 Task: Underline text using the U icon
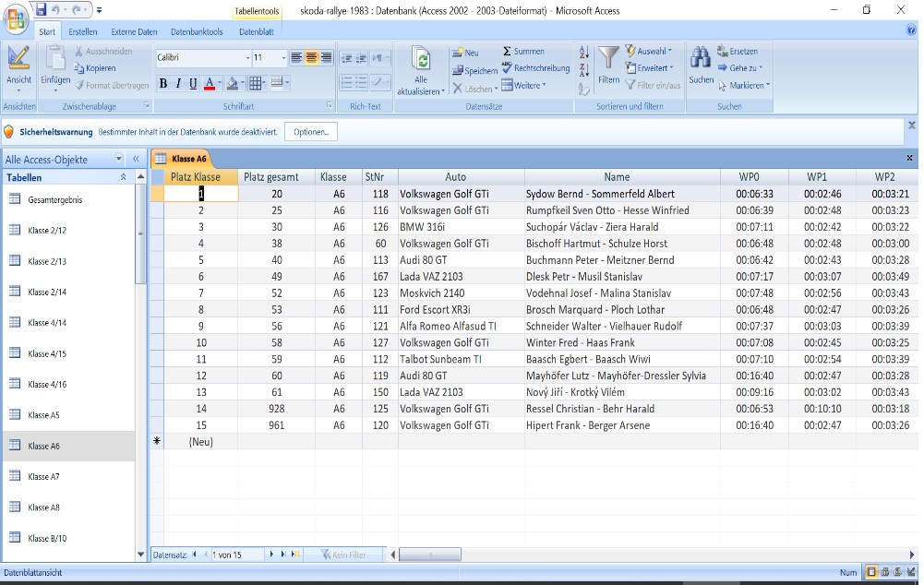[x=193, y=84]
